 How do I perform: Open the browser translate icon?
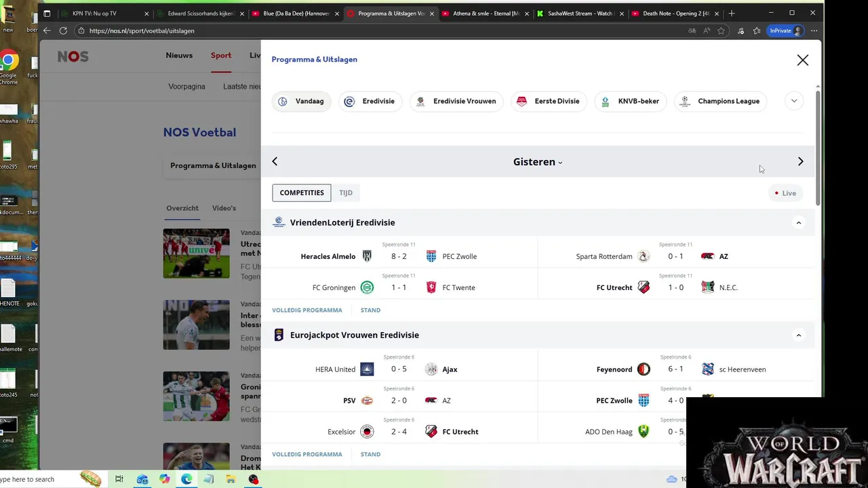click(692, 30)
